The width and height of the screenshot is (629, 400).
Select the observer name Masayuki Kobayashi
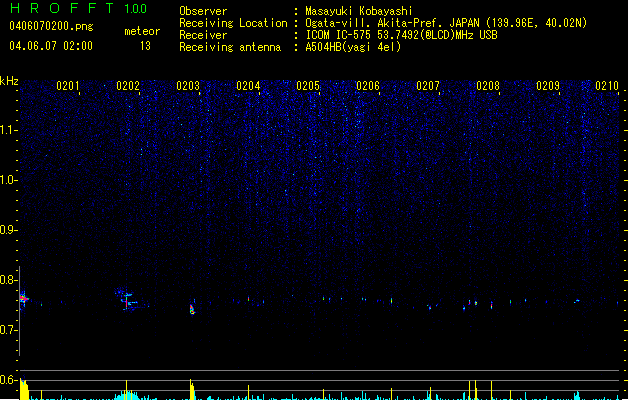click(x=359, y=11)
